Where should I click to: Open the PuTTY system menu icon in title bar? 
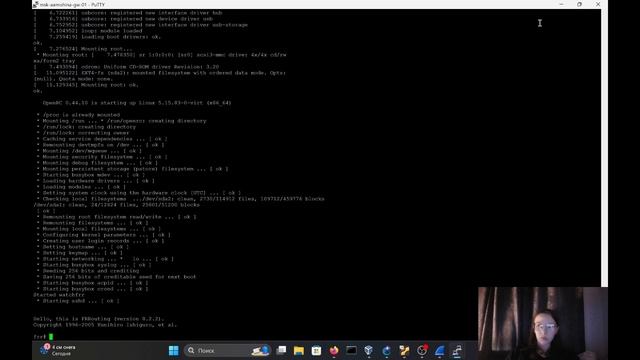(x=36, y=4)
